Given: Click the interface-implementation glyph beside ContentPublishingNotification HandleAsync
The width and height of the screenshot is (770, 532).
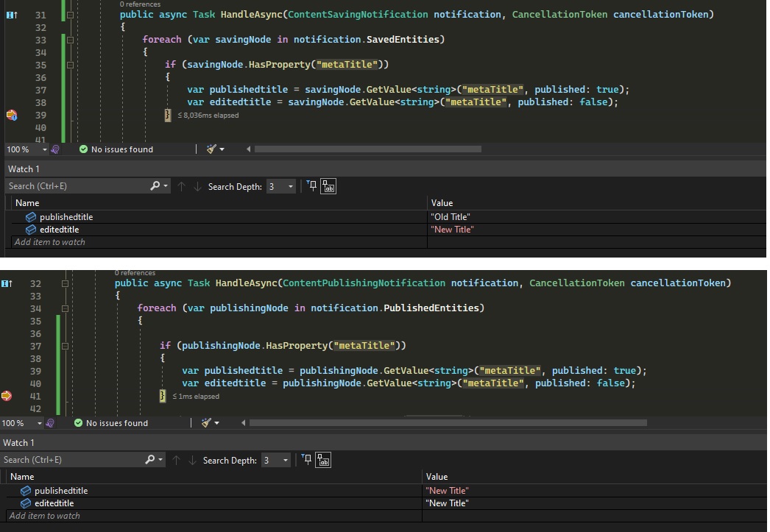Looking at the screenshot, I should (7, 284).
